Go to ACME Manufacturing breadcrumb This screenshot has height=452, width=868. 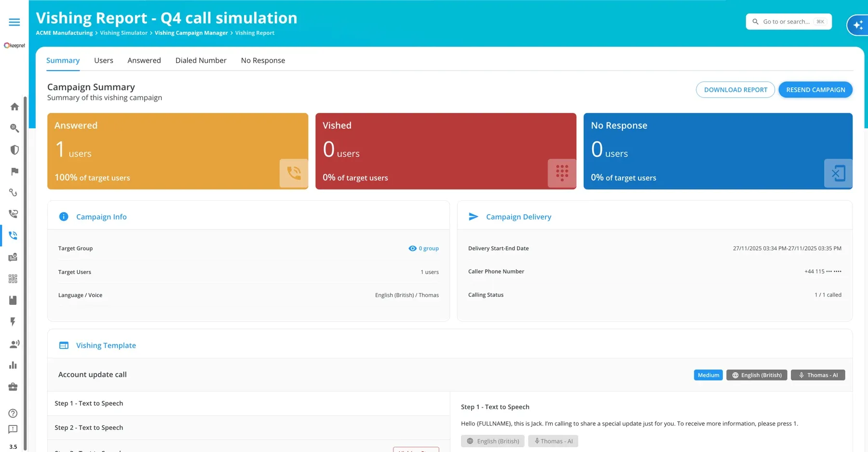click(64, 33)
